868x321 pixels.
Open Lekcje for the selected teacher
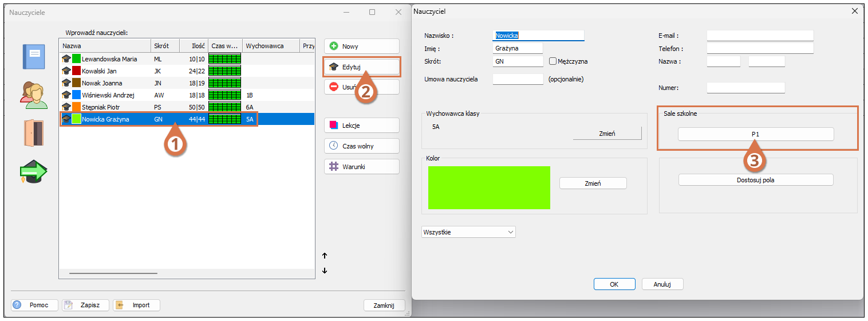coord(362,126)
